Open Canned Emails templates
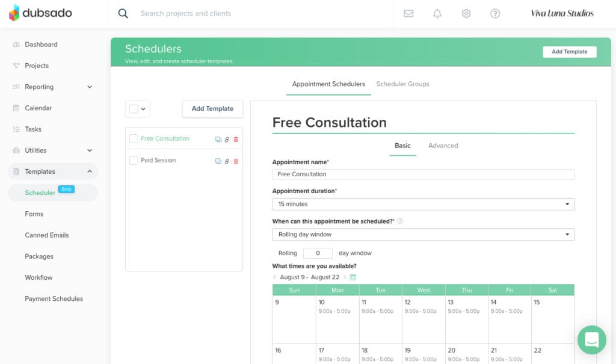The height and width of the screenshot is (364, 616). point(47,235)
